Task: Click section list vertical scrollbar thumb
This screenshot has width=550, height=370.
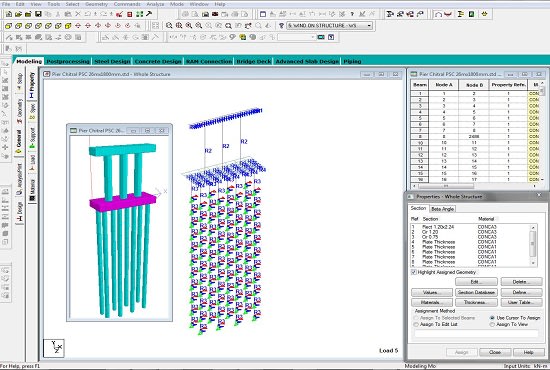Action: 533,243
